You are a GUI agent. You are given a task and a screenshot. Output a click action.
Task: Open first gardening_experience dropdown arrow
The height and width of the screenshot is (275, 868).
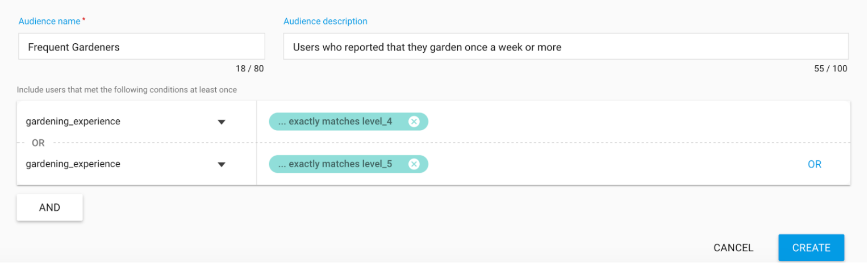[222, 122]
